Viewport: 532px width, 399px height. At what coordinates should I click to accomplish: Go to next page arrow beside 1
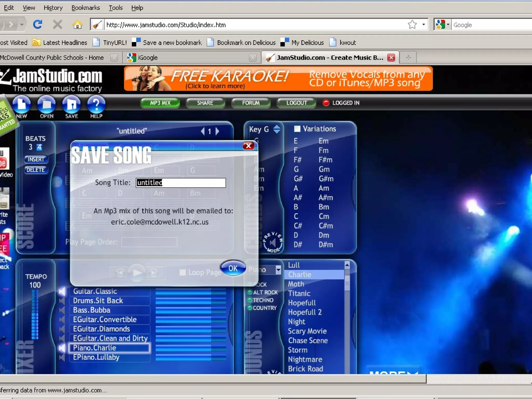coord(217,131)
